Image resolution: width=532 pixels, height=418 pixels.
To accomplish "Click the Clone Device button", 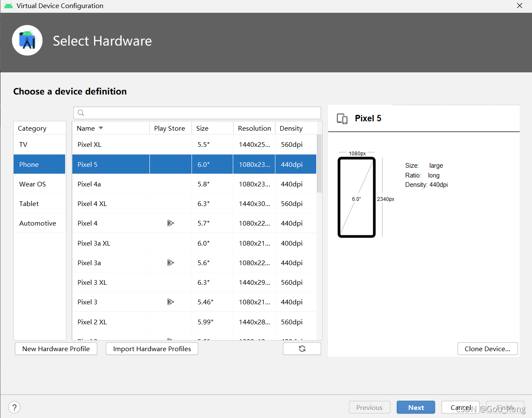I will [487, 349].
